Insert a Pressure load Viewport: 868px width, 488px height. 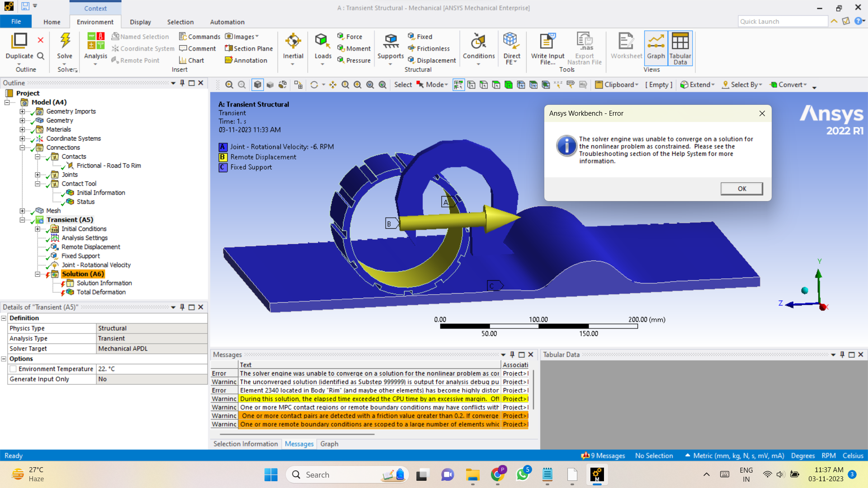[354, 60]
